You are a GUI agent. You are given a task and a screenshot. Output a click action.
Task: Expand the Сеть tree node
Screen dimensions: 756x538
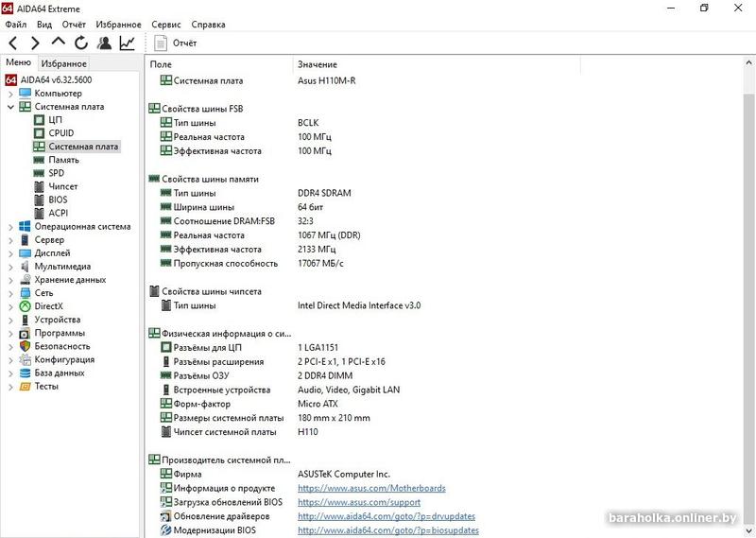coord(10,293)
